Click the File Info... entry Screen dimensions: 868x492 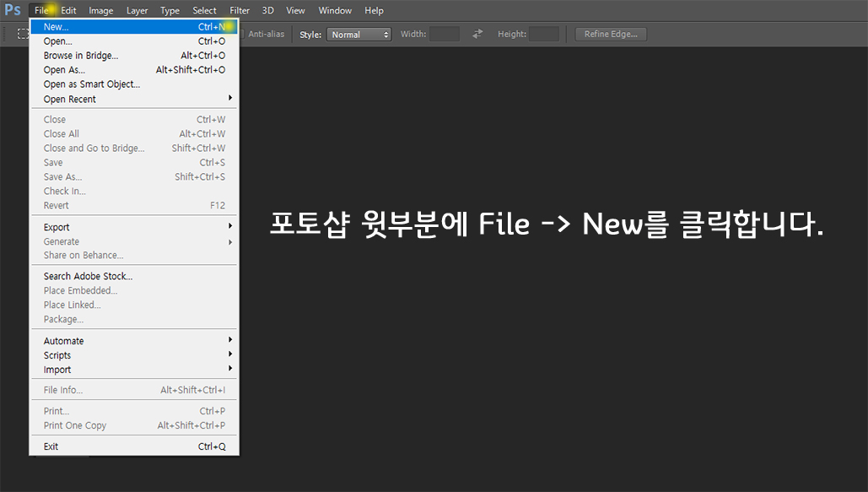pos(134,390)
